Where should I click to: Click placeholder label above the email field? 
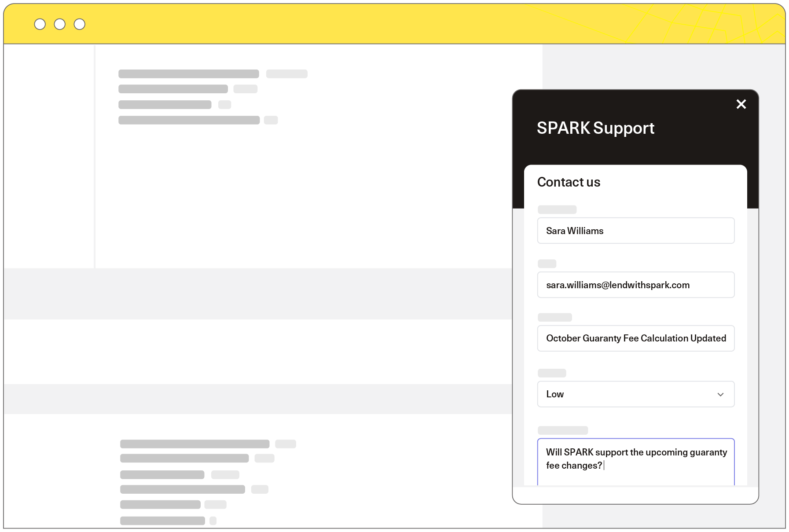point(547,264)
